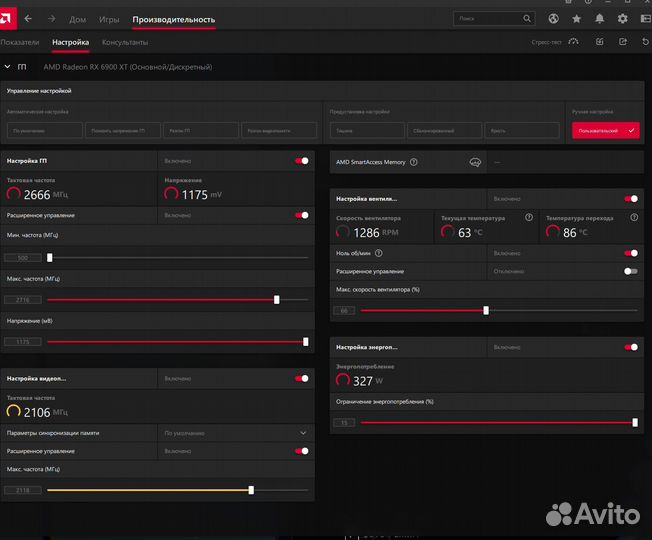Select the Настройка sub-tab

click(71, 42)
